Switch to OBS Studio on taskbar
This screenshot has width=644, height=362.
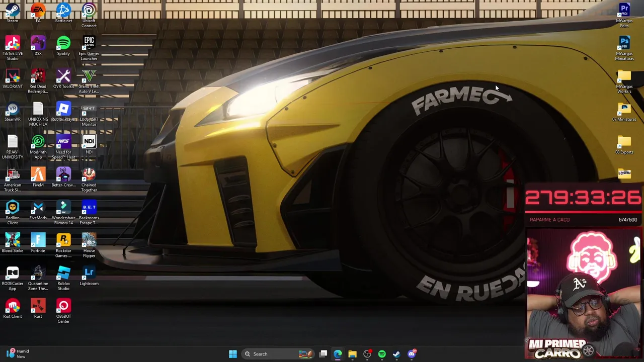367,354
